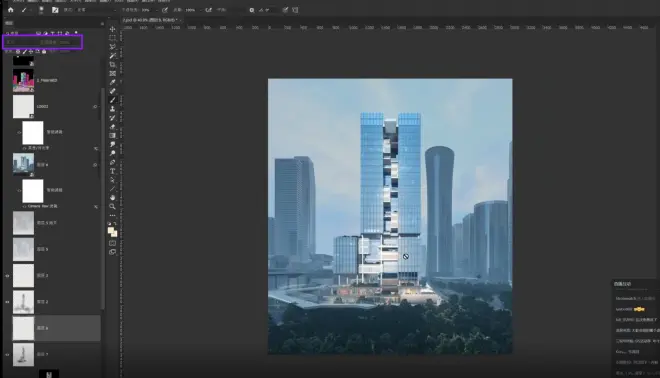The height and width of the screenshot is (378, 660).
Task: Select the Eyedropper tool
Action: point(112,82)
